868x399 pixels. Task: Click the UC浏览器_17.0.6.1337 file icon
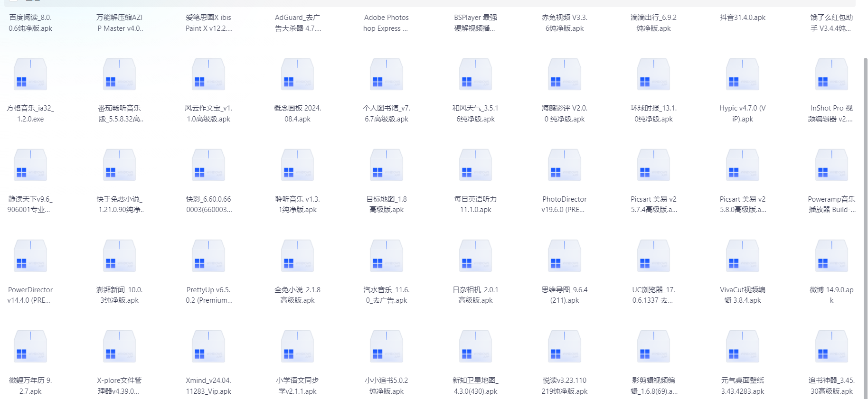653,256
